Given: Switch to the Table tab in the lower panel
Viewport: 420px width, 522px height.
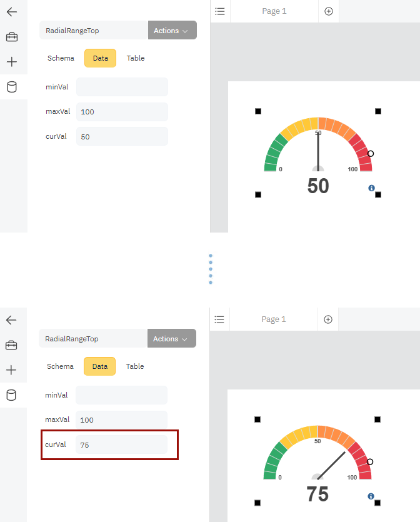Looking at the screenshot, I should pos(135,366).
